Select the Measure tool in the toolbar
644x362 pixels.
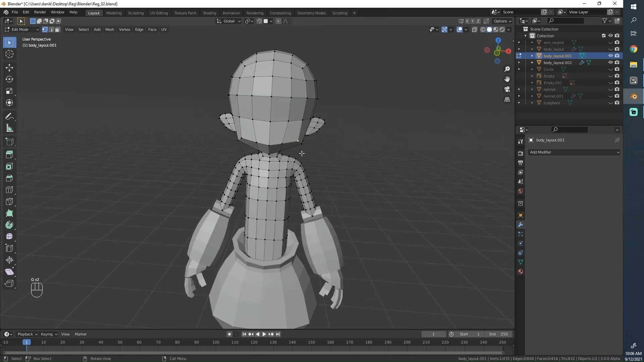[x=9, y=128]
